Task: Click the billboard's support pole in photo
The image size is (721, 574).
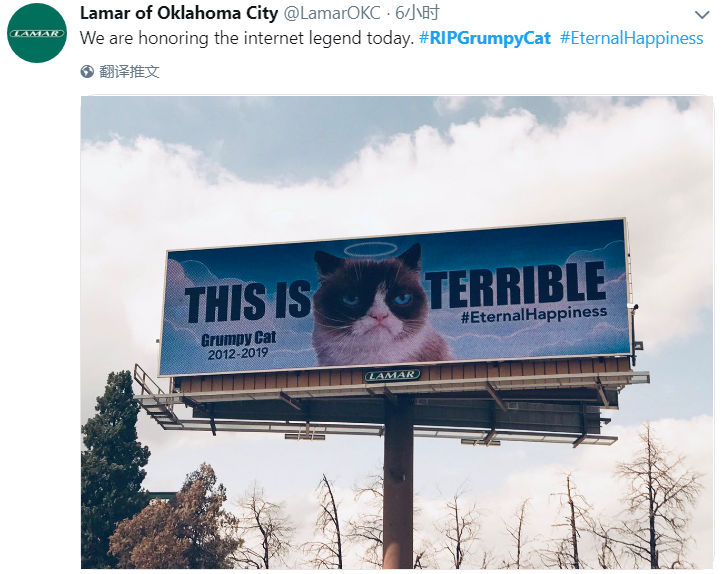Action: tap(398, 483)
